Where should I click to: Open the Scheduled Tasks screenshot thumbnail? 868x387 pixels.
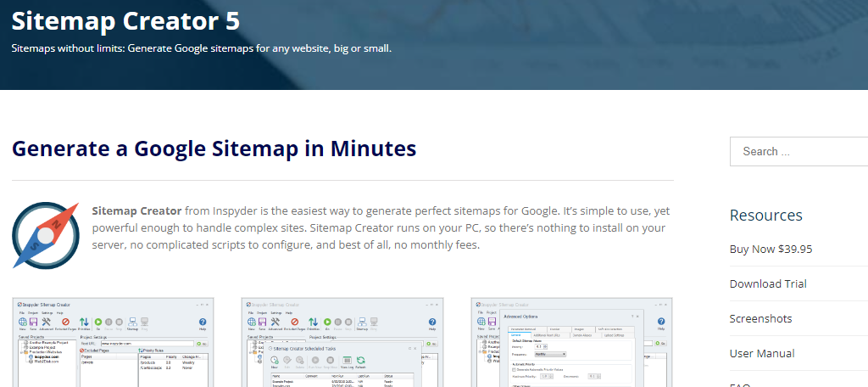(342, 342)
